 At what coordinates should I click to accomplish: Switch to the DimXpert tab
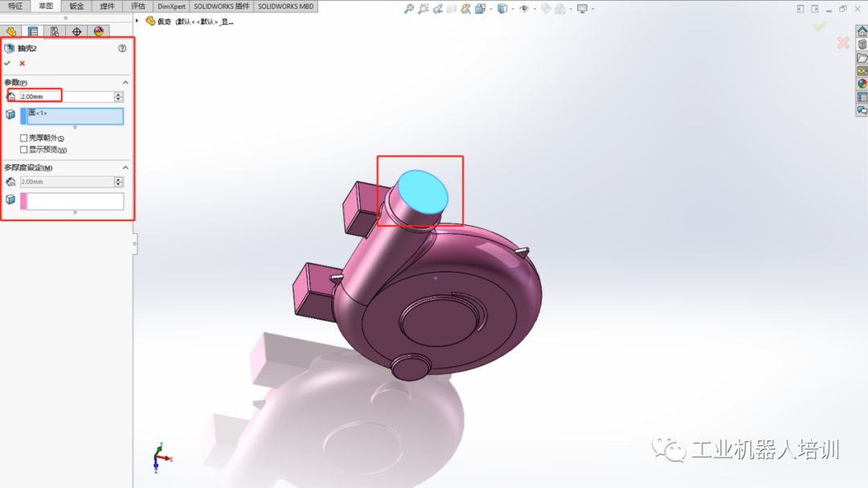172,6
